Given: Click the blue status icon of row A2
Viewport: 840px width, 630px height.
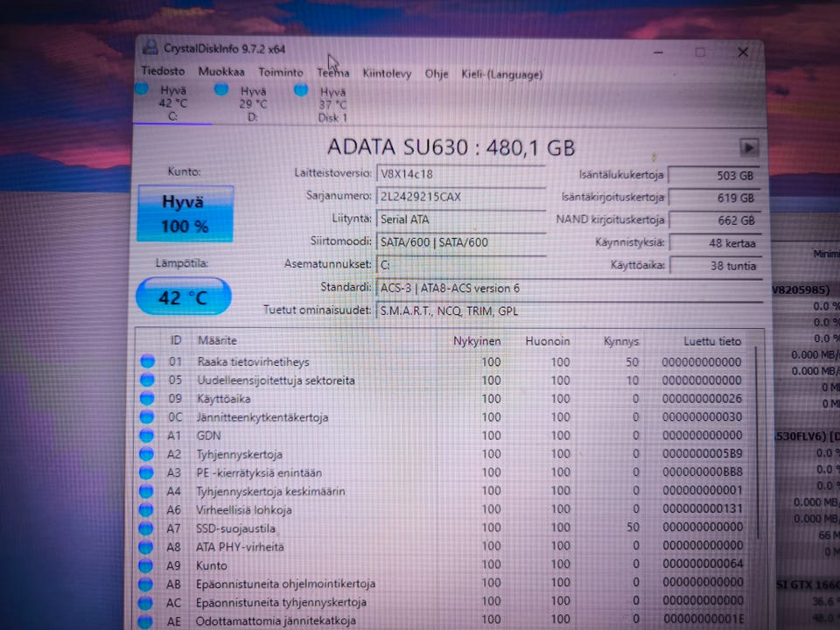Looking at the screenshot, I should (146, 454).
